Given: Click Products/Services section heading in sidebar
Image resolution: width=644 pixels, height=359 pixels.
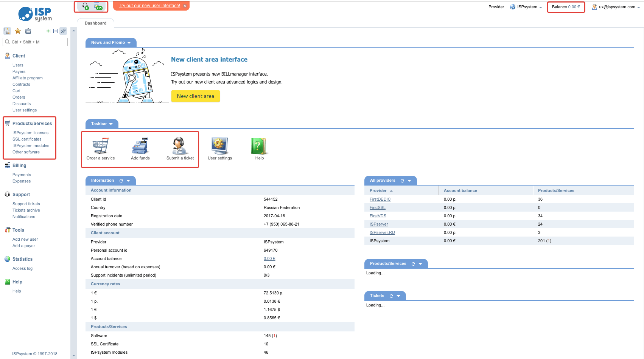Looking at the screenshot, I should [32, 124].
